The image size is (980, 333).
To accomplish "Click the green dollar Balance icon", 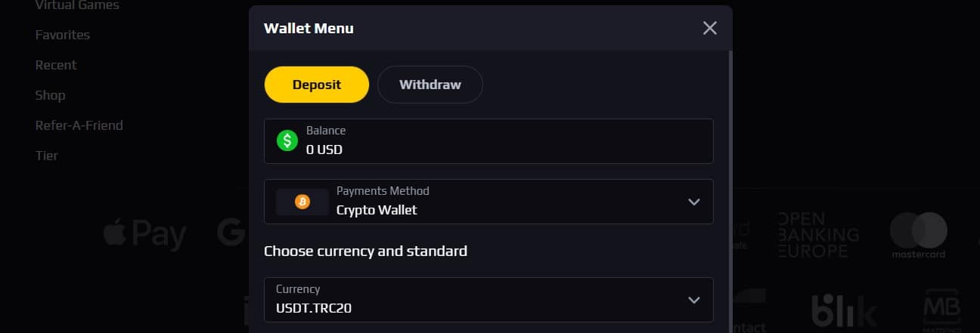I will [287, 140].
